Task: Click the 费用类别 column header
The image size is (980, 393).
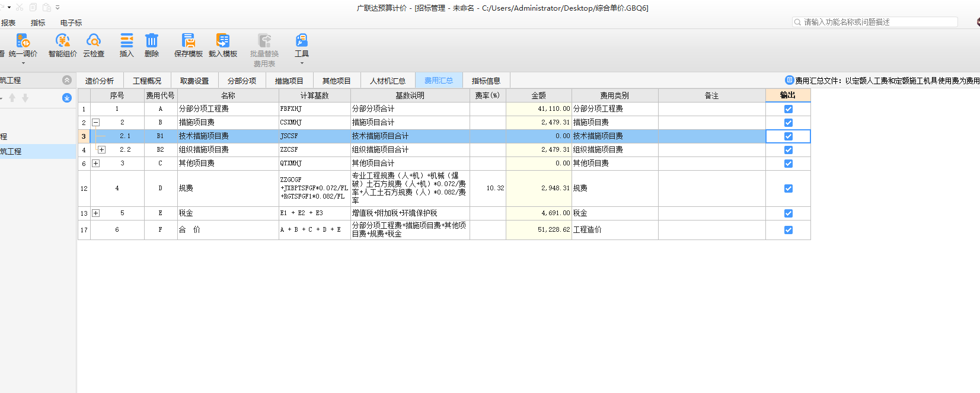Action: point(615,95)
